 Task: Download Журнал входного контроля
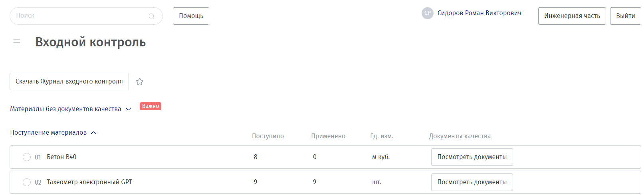click(69, 82)
